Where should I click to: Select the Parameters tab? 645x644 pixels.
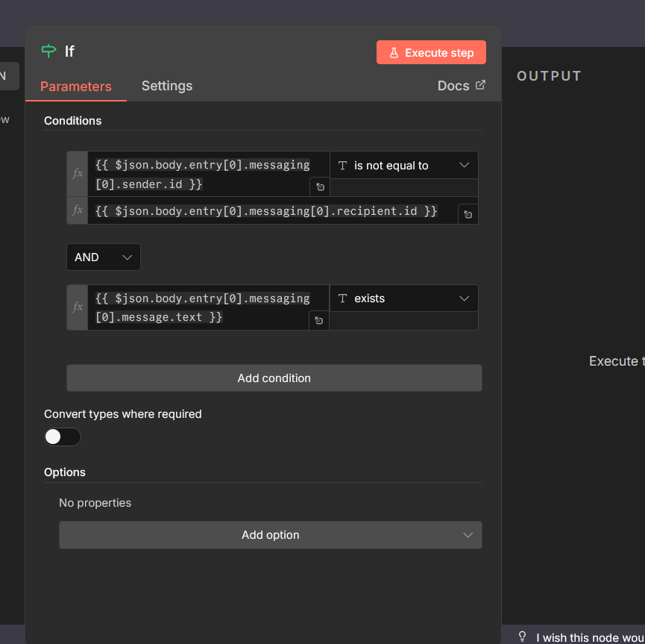(x=76, y=87)
